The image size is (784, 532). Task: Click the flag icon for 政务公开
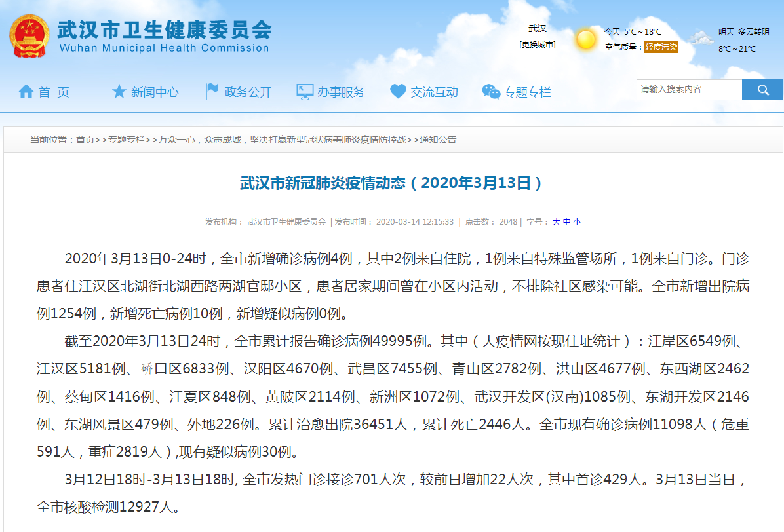click(x=212, y=92)
